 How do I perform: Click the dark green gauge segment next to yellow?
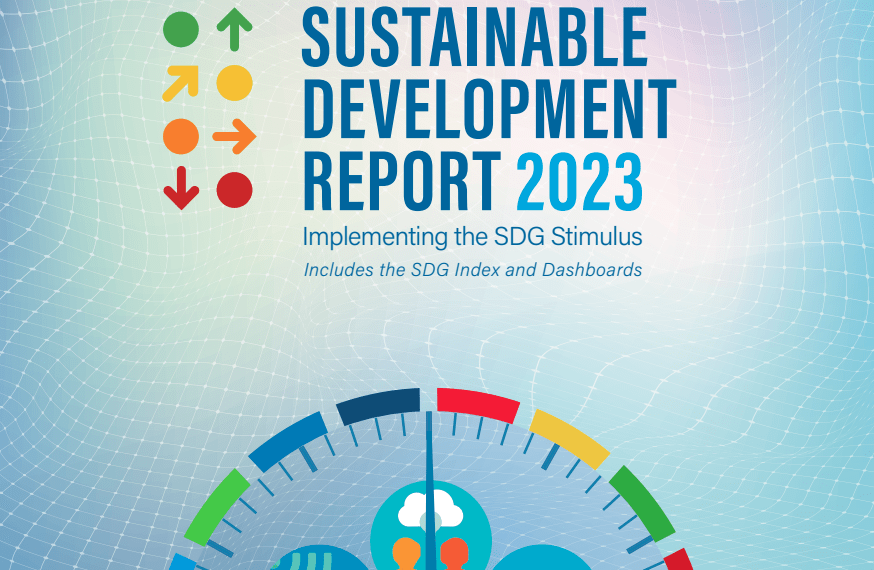[x=642, y=503]
